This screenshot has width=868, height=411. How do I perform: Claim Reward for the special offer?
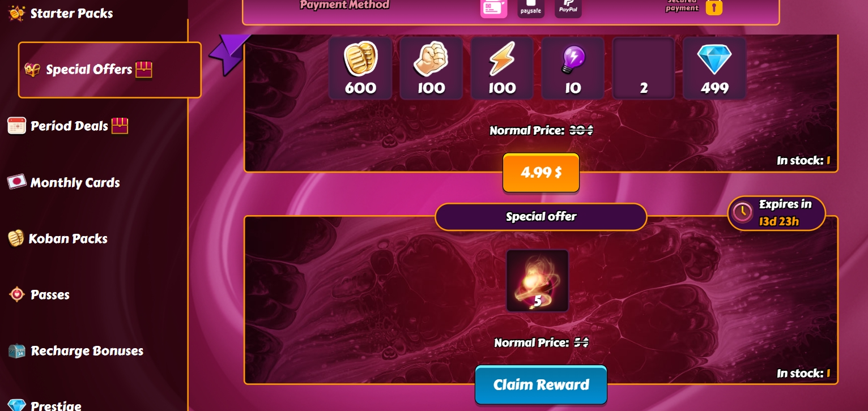tap(541, 385)
